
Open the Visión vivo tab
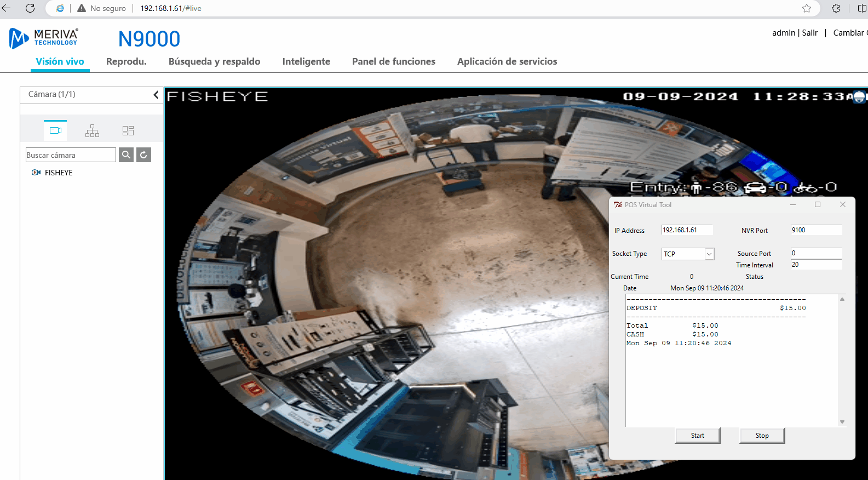[60, 61]
